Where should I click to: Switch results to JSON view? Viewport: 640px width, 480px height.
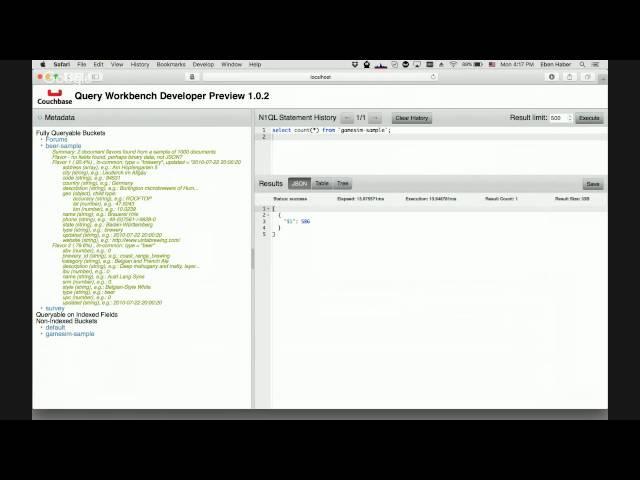(299, 184)
